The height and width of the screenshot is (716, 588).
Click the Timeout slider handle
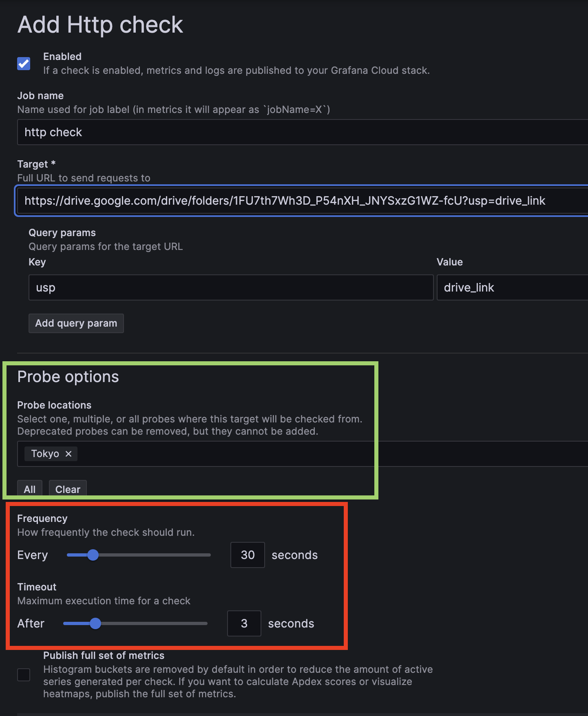click(95, 623)
